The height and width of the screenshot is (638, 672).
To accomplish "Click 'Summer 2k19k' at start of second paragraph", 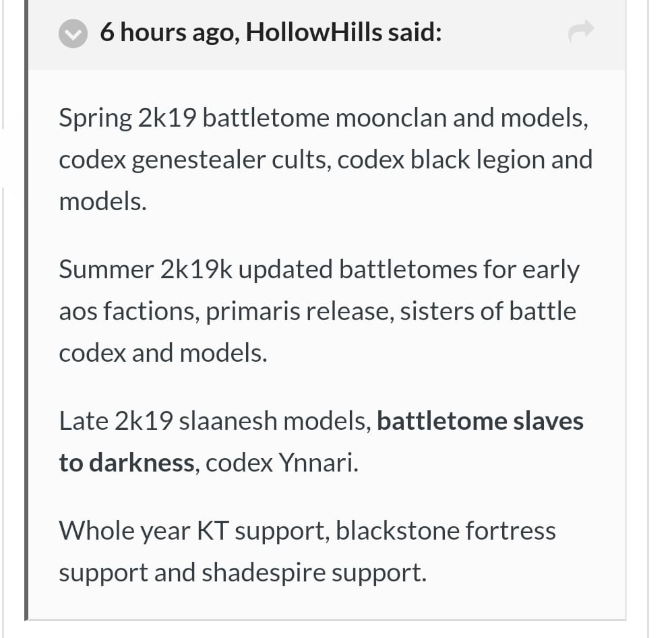I will click(x=146, y=269).
